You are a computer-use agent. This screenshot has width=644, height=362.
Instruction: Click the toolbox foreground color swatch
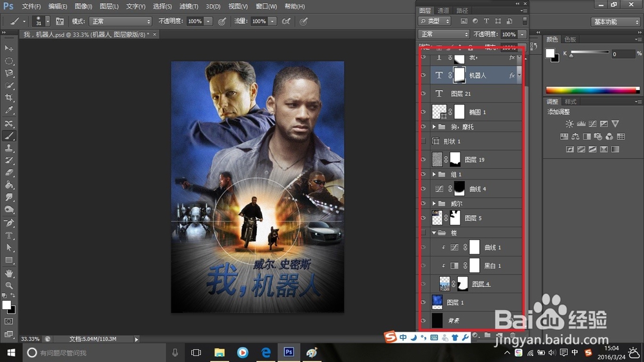(6, 305)
